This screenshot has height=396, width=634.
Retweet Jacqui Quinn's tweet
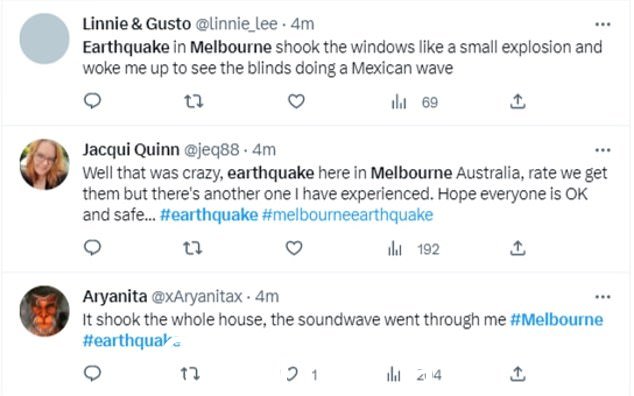(x=192, y=248)
